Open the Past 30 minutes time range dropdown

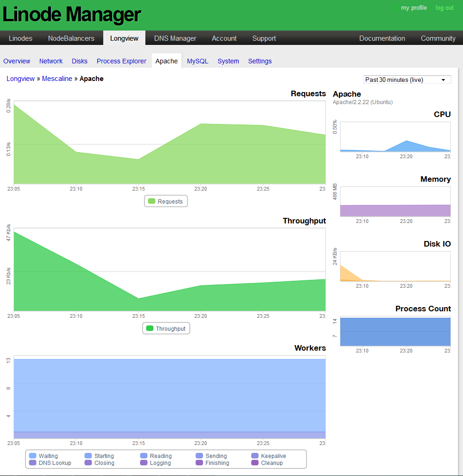click(407, 80)
